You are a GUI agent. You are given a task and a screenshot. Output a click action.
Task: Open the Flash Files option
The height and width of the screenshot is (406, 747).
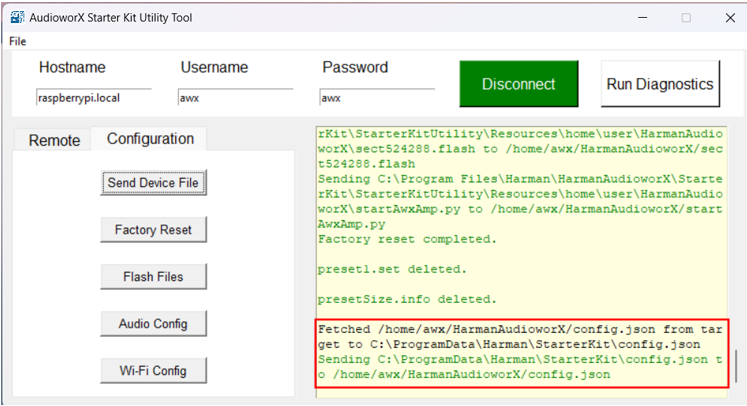click(x=153, y=277)
